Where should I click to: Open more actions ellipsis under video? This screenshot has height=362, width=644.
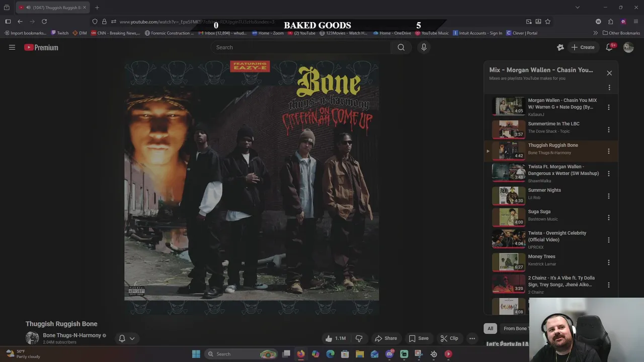[472, 338]
